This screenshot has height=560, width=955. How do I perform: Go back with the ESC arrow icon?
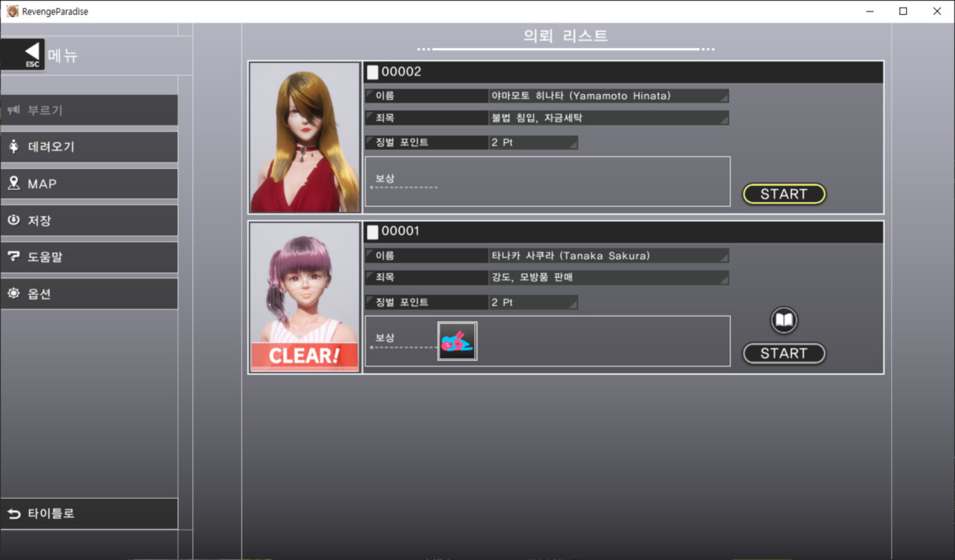23,54
